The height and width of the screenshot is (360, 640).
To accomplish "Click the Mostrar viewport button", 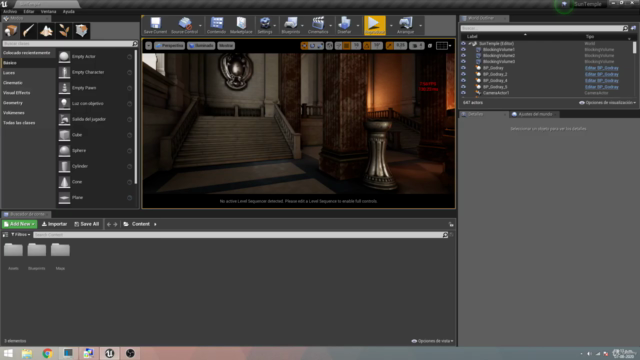I will 226,46.
